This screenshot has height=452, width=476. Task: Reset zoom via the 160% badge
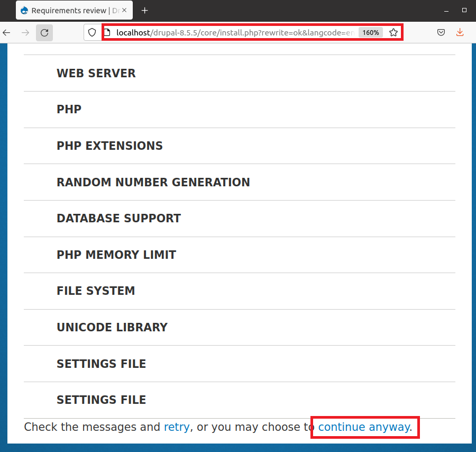[x=370, y=33]
